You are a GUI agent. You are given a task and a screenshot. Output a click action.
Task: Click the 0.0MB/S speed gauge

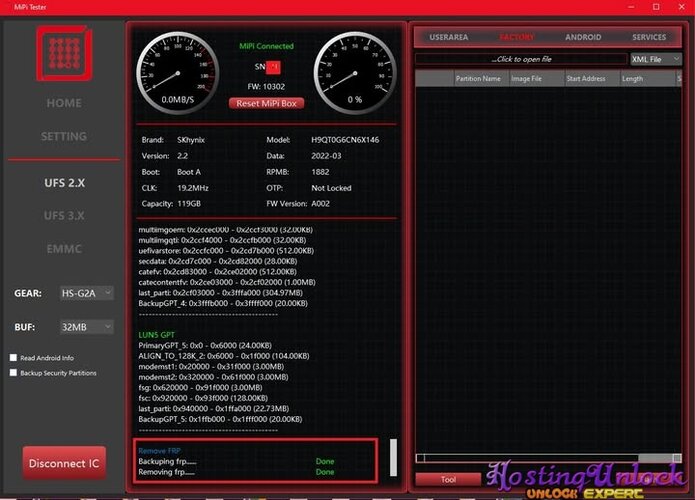(177, 73)
